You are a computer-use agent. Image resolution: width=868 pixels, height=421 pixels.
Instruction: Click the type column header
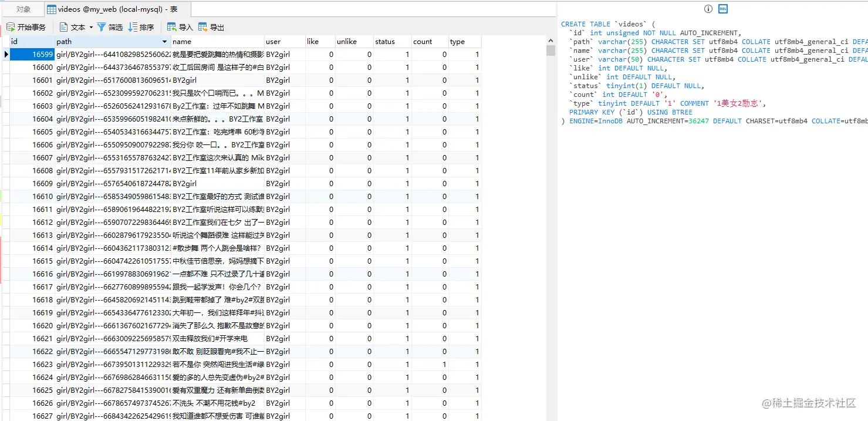tap(465, 42)
